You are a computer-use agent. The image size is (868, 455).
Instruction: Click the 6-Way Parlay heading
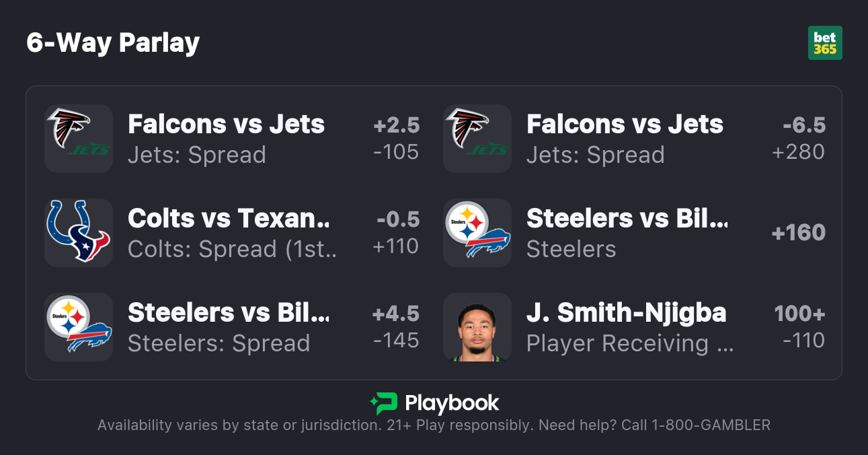(113, 43)
